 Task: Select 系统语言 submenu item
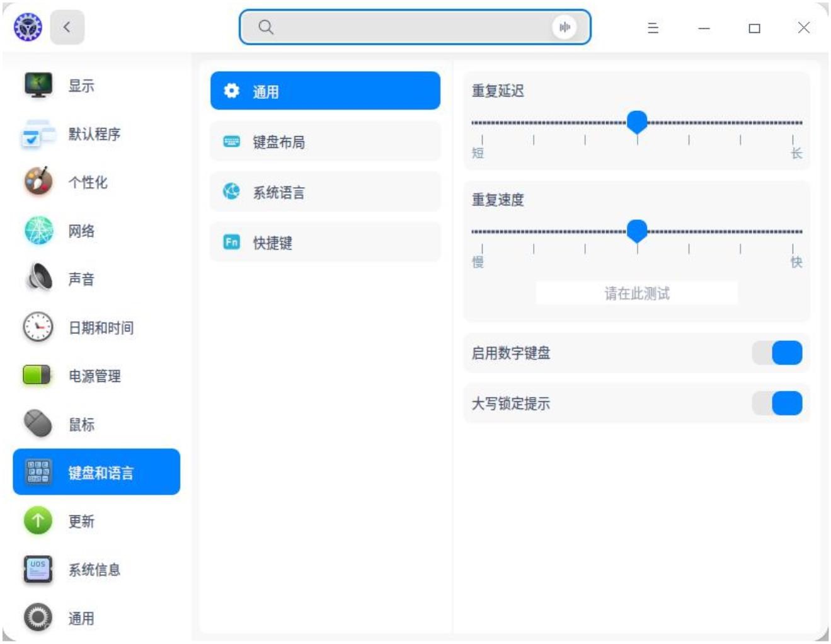325,192
